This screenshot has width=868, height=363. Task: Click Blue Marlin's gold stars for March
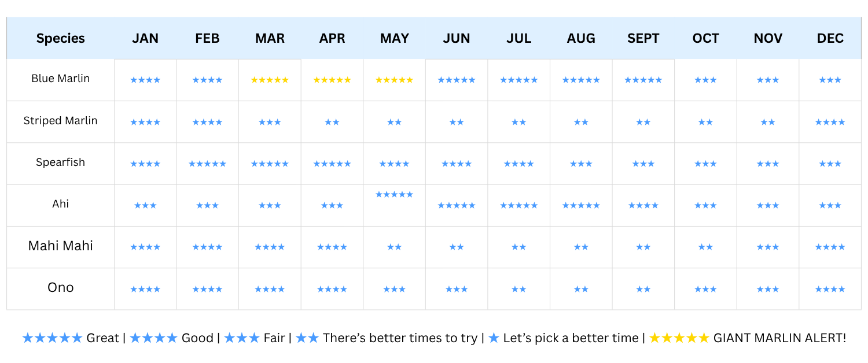(270, 80)
